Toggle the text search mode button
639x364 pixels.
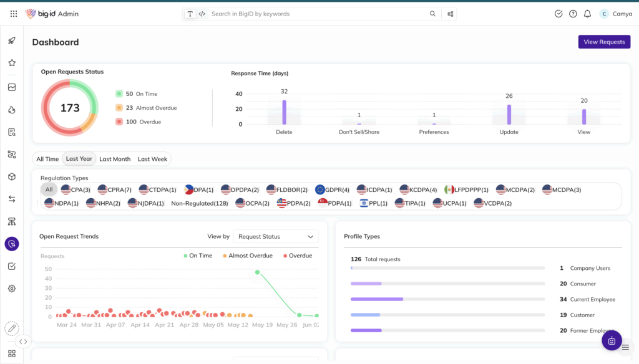pyautogui.click(x=190, y=14)
